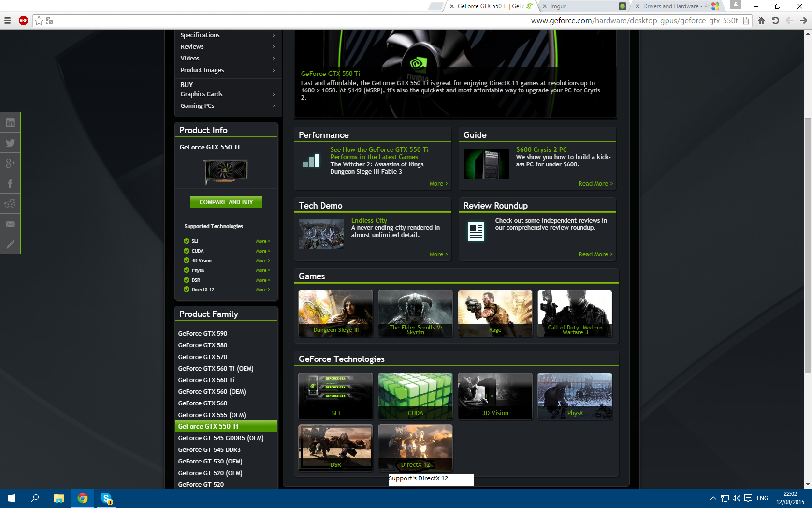
Task: Open the Rage game thumbnail
Action: pos(495,314)
